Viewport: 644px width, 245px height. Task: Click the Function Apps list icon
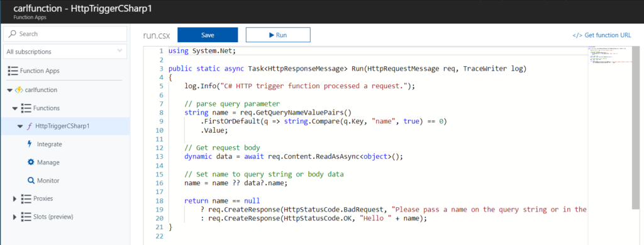[x=13, y=71]
